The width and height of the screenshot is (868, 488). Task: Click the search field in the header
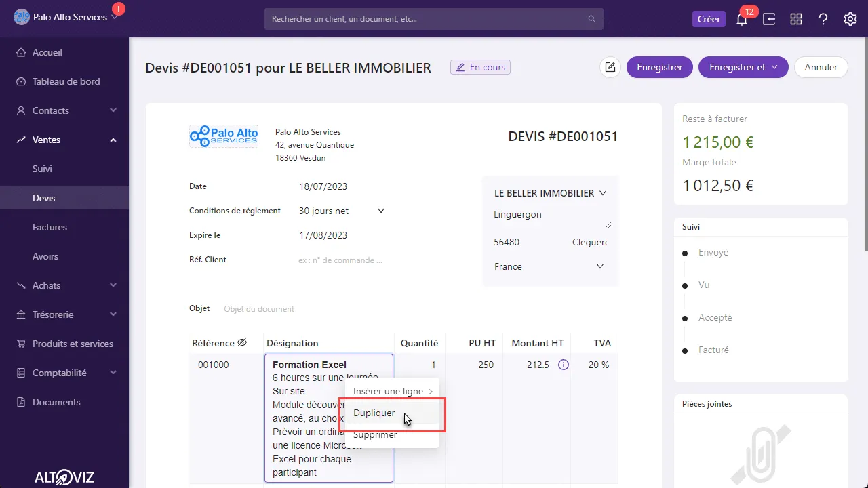(x=434, y=19)
